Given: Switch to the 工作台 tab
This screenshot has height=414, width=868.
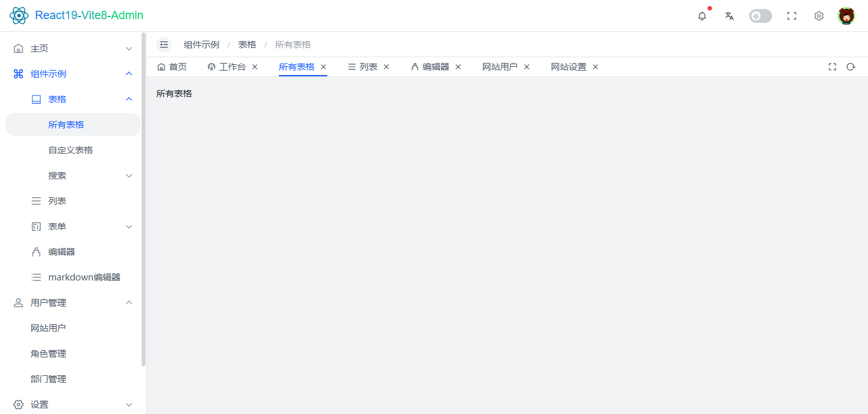Looking at the screenshot, I should click(x=227, y=67).
